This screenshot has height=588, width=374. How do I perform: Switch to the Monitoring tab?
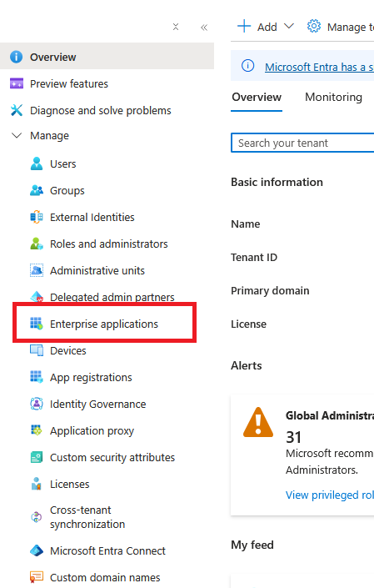coord(333,97)
